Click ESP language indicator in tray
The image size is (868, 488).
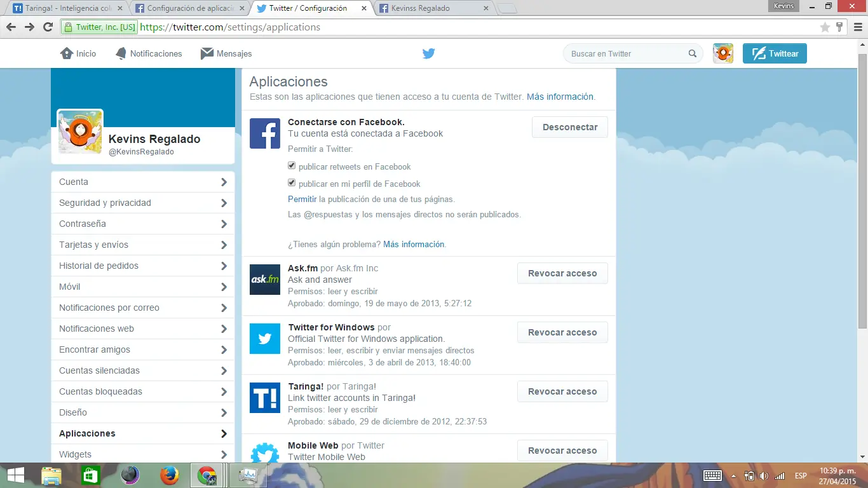(x=801, y=476)
